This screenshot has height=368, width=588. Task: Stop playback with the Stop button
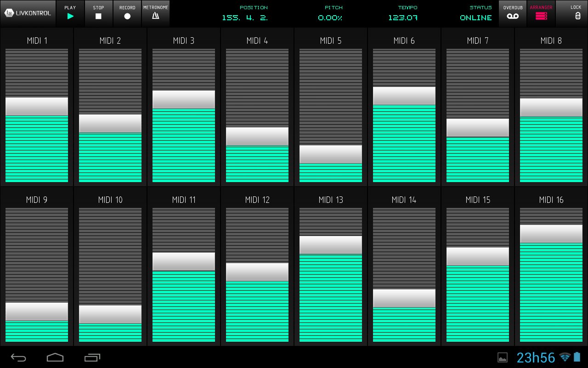pyautogui.click(x=98, y=13)
